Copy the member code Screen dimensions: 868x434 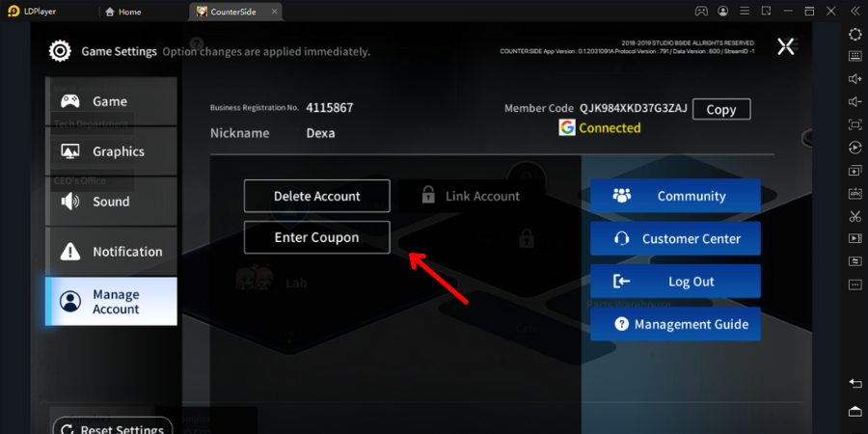721,110
